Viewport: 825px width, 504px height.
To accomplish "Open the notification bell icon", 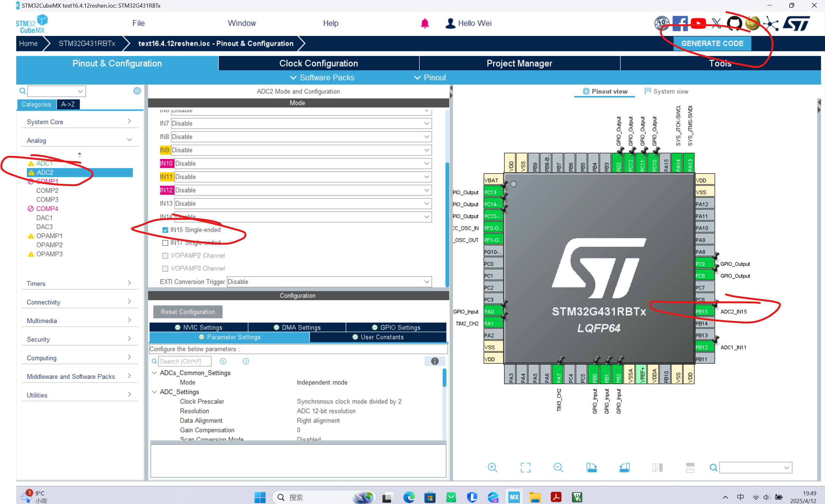I will point(424,24).
